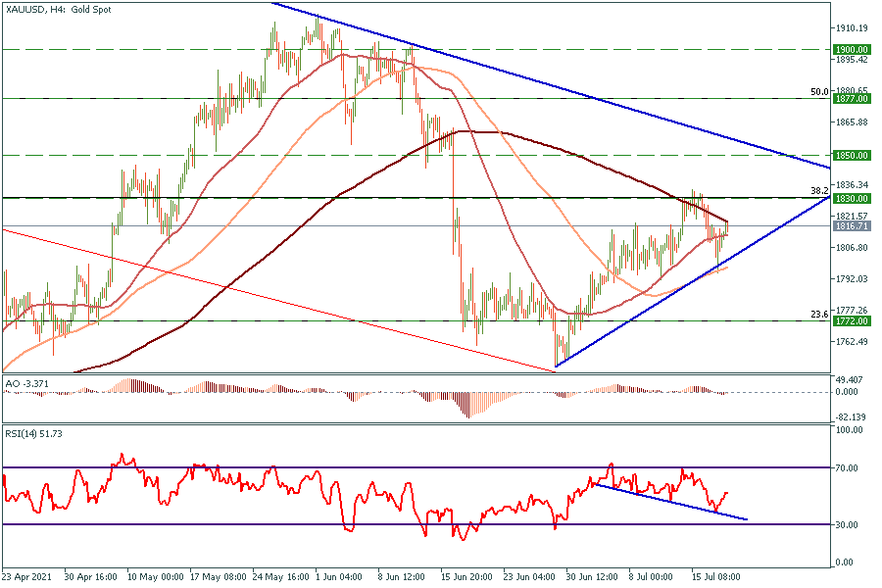Screen dimensions: 882x588
Task: Click the 17 May 08:00 date marker
Action: coord(217,577)
